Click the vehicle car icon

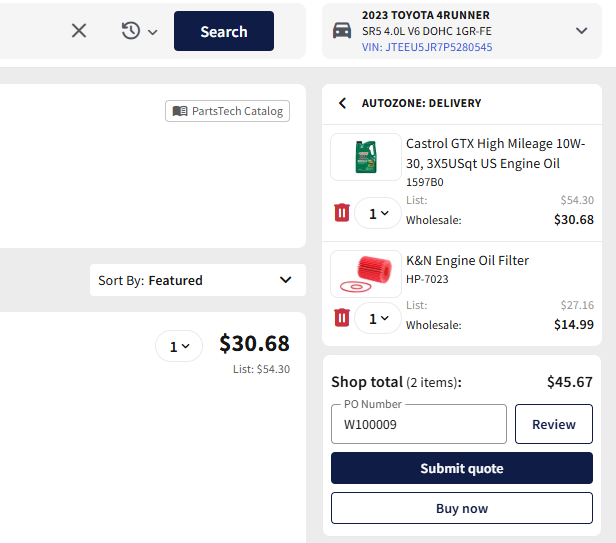pos(342,31)
